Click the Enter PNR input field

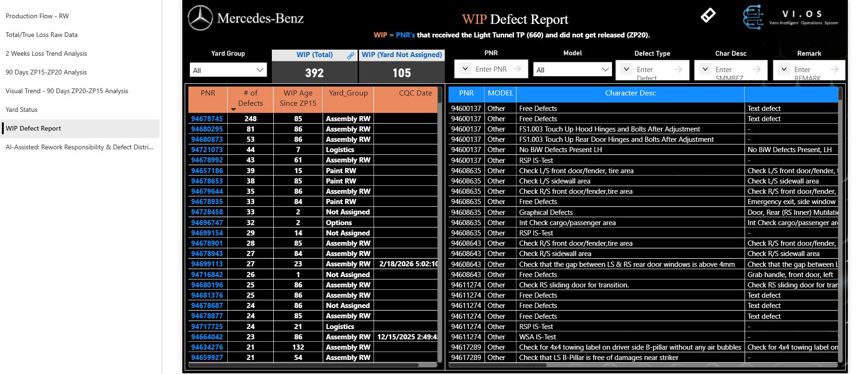[x=491, y=69]
